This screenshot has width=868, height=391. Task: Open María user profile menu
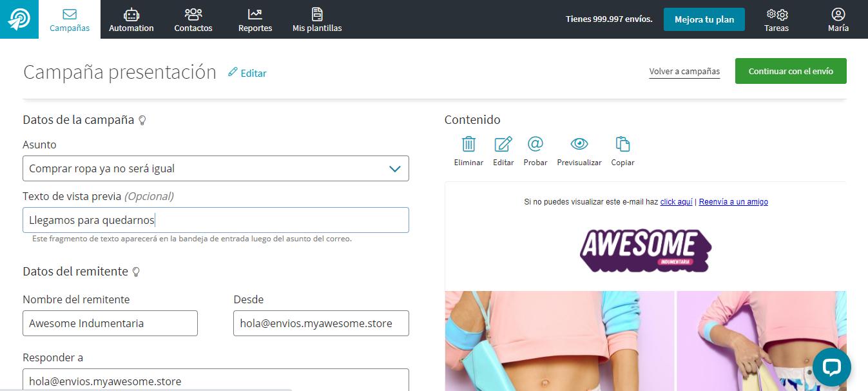[x=838, y=19]
